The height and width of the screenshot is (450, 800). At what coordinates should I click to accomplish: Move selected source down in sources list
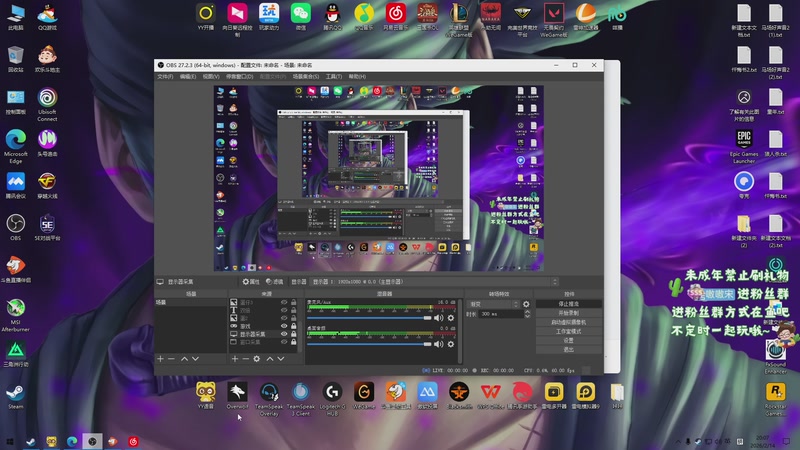tap(281, 359)
